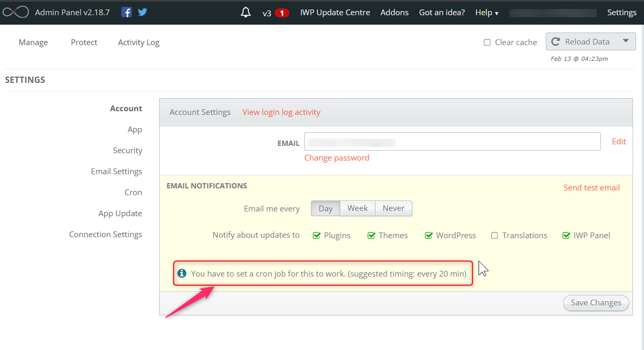This screenshot has width=644, height=350.
Task: Enable the Translations notification checkbox
Action: pos(494,236)
